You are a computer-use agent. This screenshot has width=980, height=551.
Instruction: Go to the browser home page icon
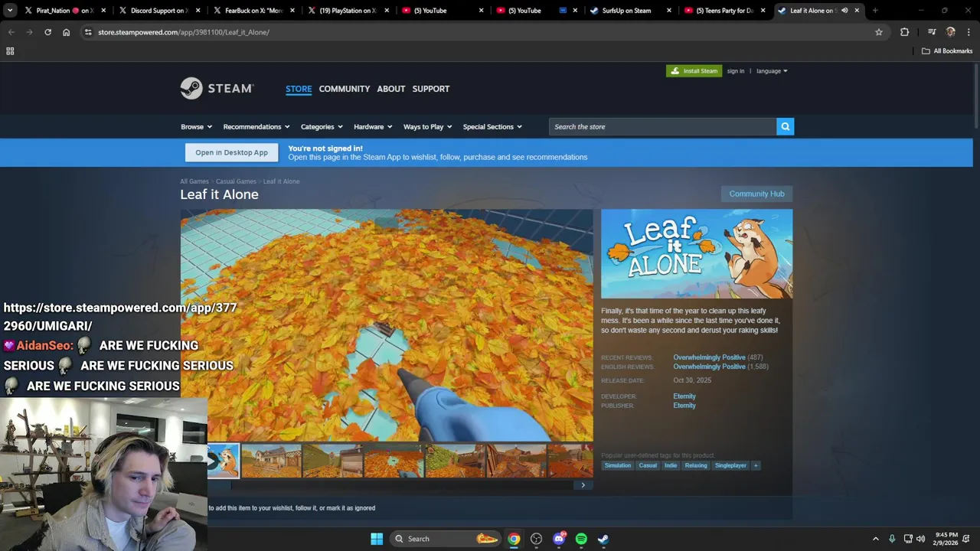[x=66, y=32]
